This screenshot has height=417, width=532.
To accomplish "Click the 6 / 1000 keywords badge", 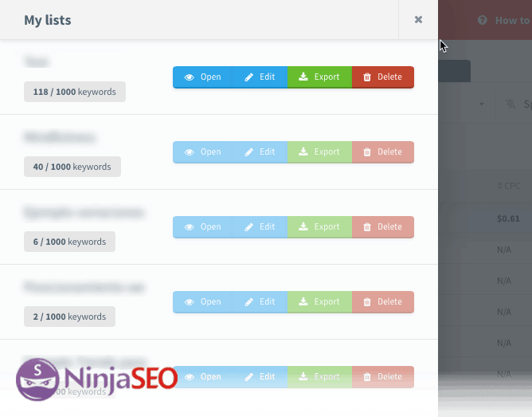I will (x=69, y=242).
